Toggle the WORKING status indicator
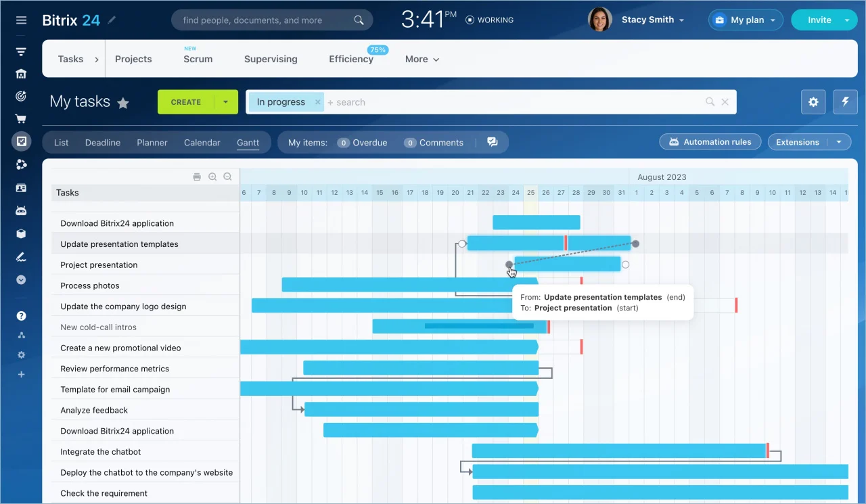 coord(490,20)
